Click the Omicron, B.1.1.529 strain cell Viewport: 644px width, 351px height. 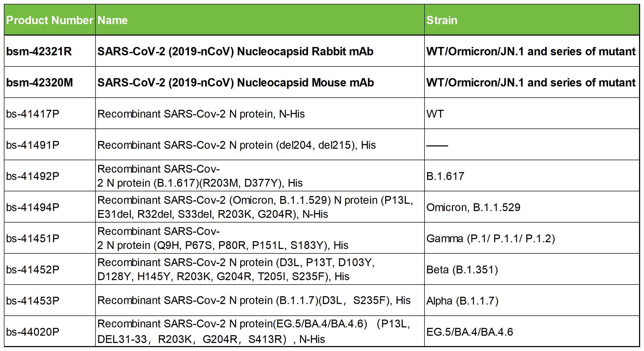(473, 207)
